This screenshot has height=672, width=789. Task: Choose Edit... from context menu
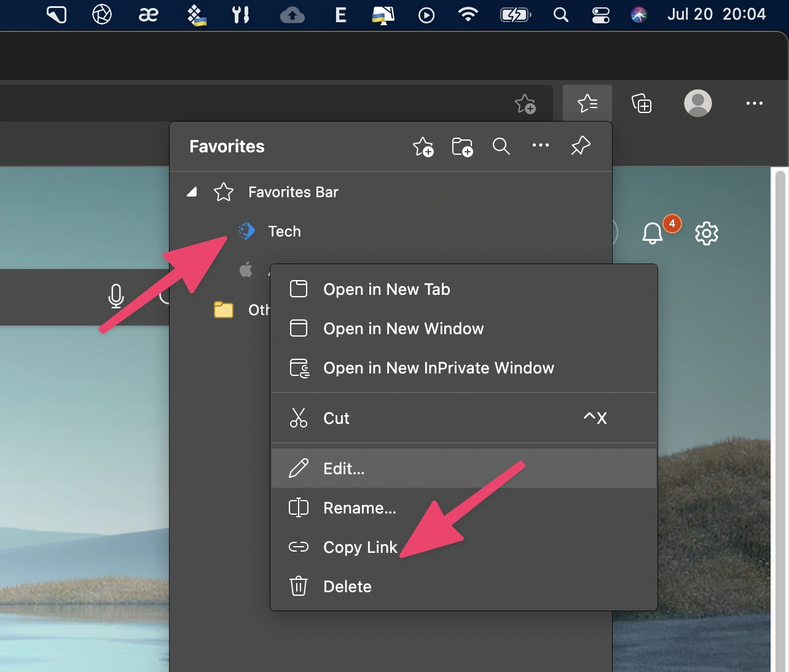[464, 469]
